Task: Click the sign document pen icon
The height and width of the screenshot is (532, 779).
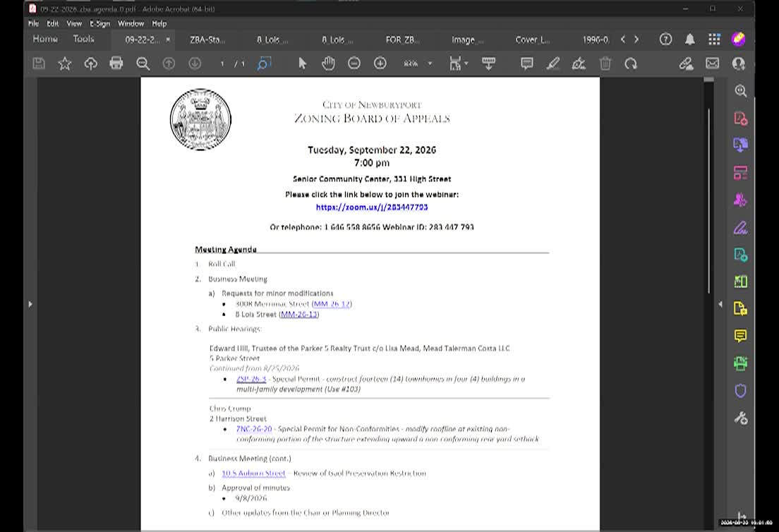Action: tap(579, 64)
